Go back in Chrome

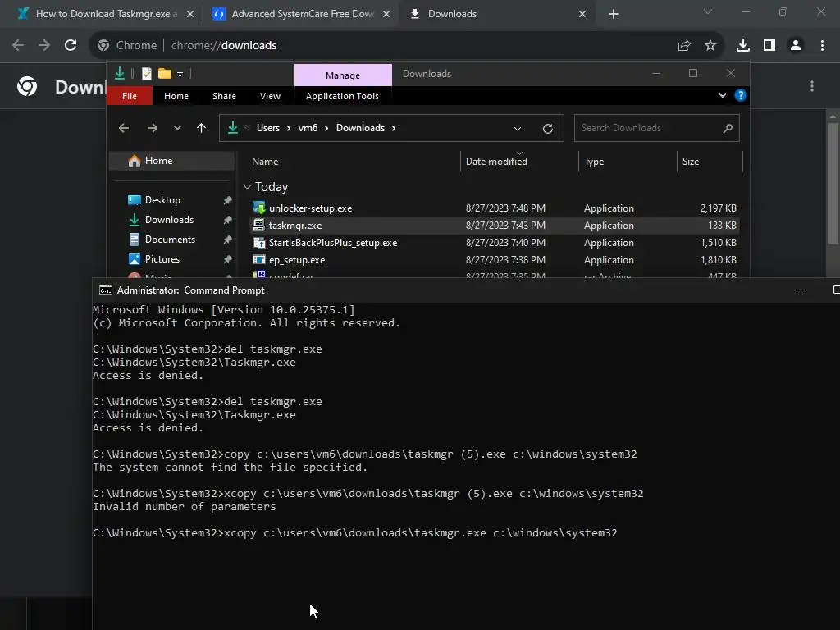[x=18, y=46]
